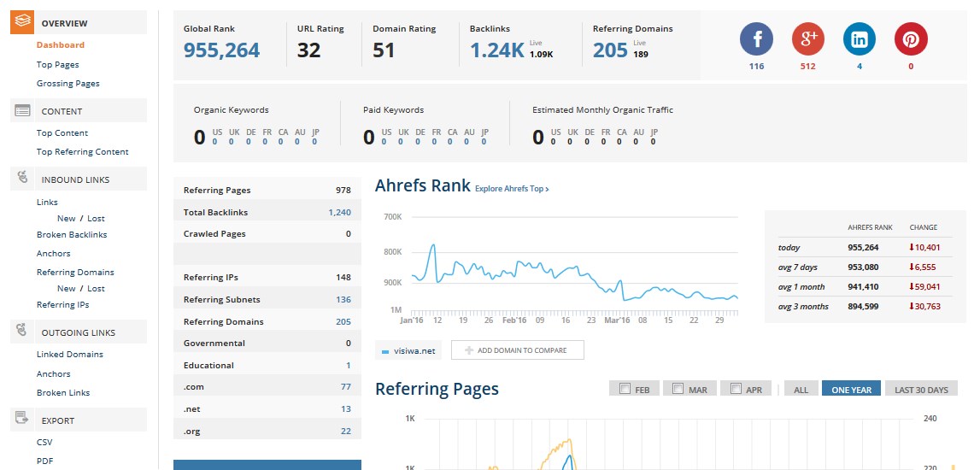Click the Google Plus count 512
Screen dimensions: 980x470
[x=807, y=66]
